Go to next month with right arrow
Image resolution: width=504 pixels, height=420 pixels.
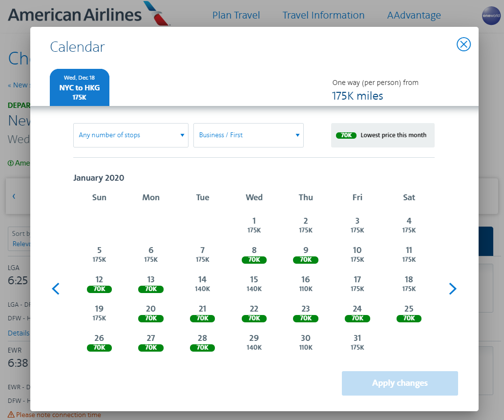click(453, 289)
